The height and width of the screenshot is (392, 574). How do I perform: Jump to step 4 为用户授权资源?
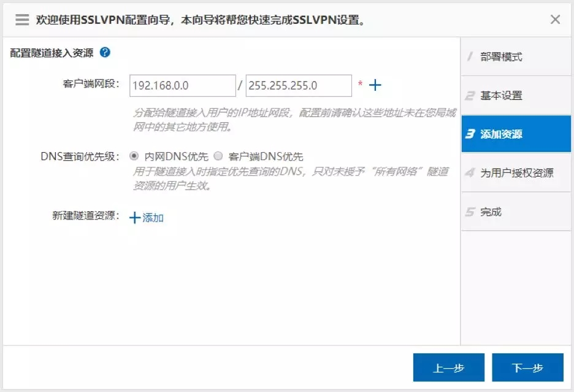tap(516, 173)
